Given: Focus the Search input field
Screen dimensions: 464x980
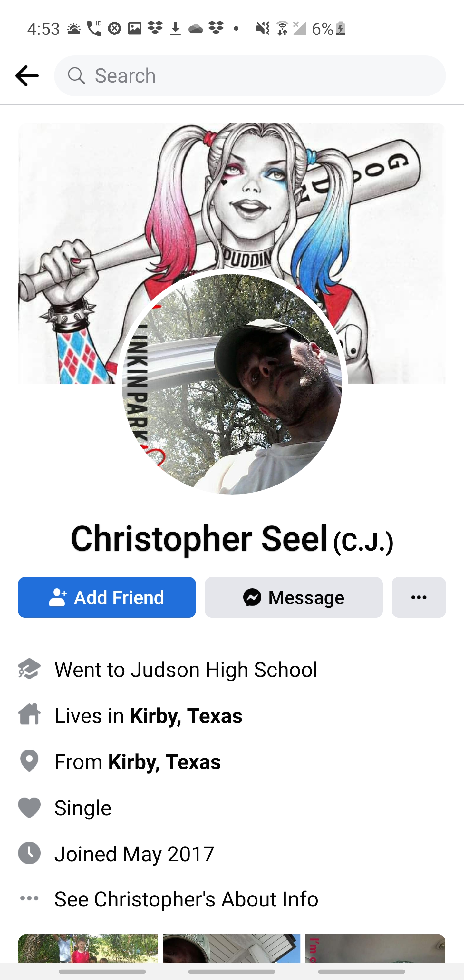Looking at the screenshot, I should 250,76.
